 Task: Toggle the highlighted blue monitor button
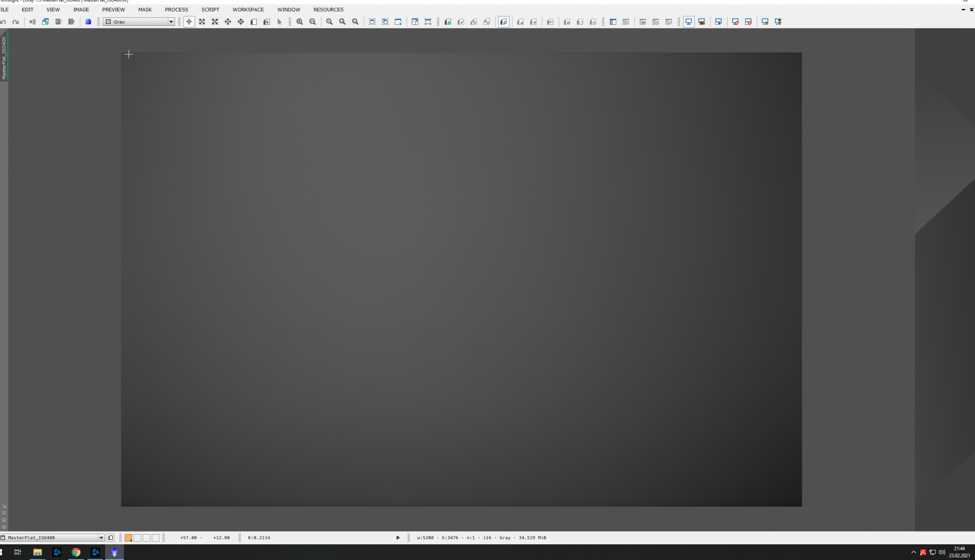click(689, 22)
